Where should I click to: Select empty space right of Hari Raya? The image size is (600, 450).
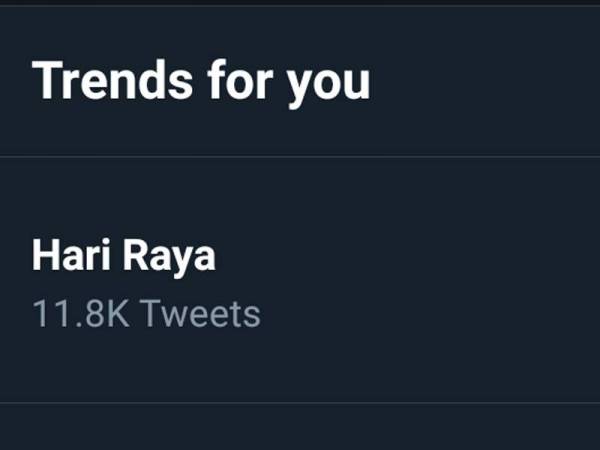[x=420, y=257]
